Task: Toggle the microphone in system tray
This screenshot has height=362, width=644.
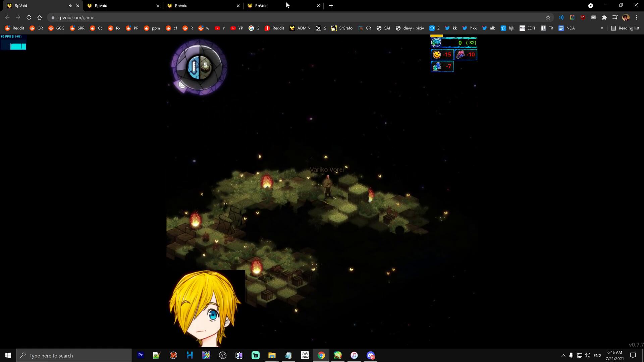Action: pos(571,355)
